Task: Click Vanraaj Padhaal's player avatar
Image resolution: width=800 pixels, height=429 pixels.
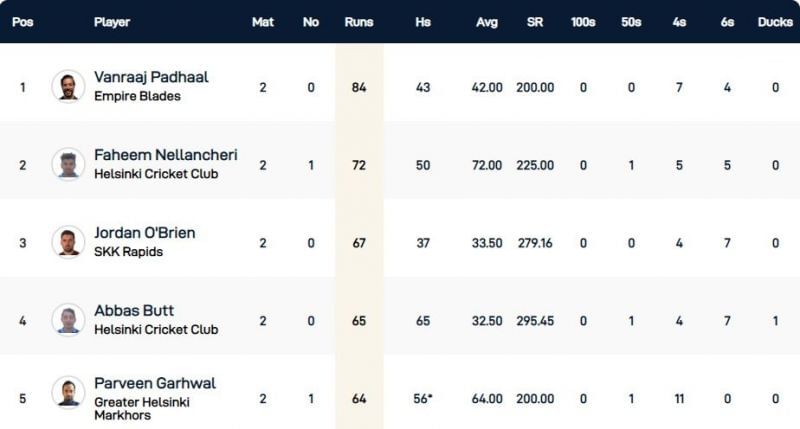Action: point(68,86)
